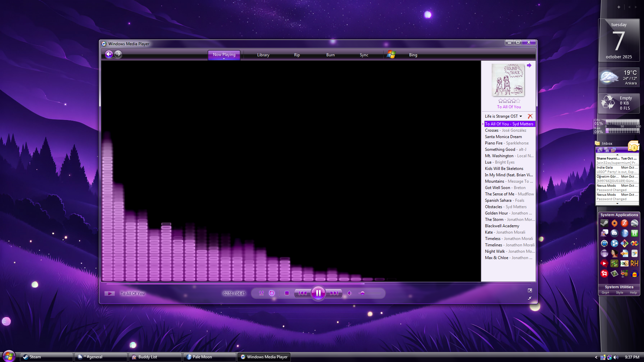The image size is (644, 362).
Task: Open Google Earth Pro icon
Action: (x=635, y=223)
